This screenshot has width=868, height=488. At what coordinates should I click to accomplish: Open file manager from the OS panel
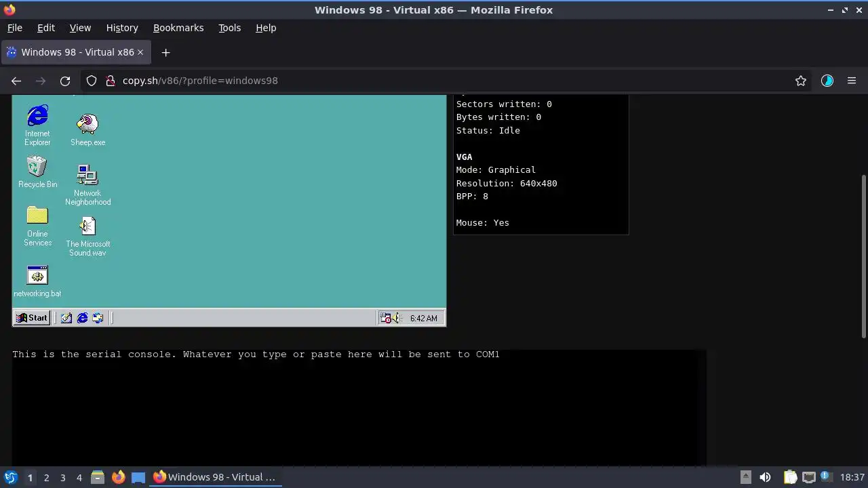pos(97,477)
